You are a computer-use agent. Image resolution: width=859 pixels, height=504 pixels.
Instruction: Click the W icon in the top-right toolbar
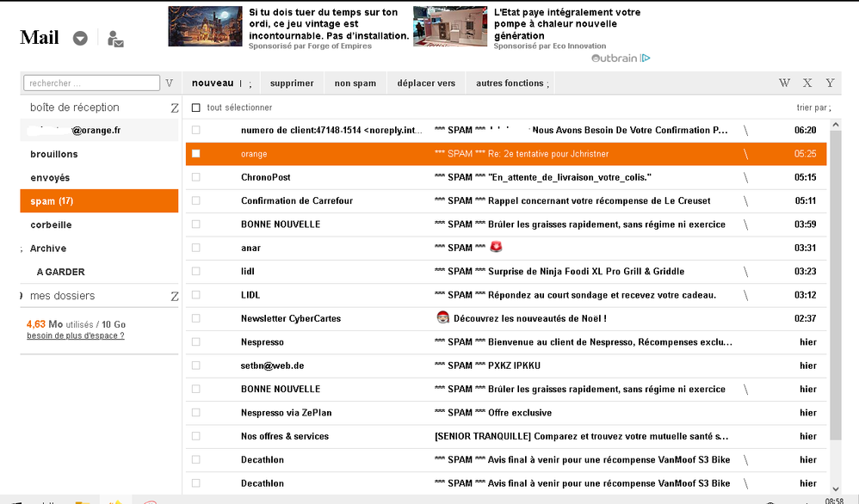(x=784, y=83)
